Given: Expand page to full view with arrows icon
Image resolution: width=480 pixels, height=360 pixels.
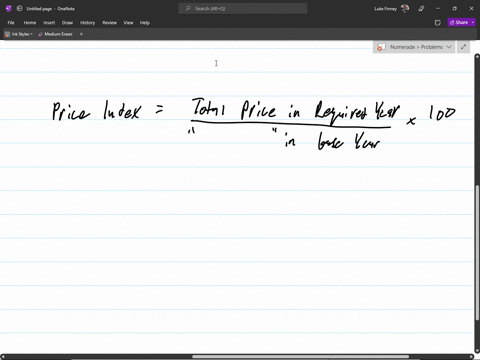Looking at the screenshot, I should [x=463, y=47].
